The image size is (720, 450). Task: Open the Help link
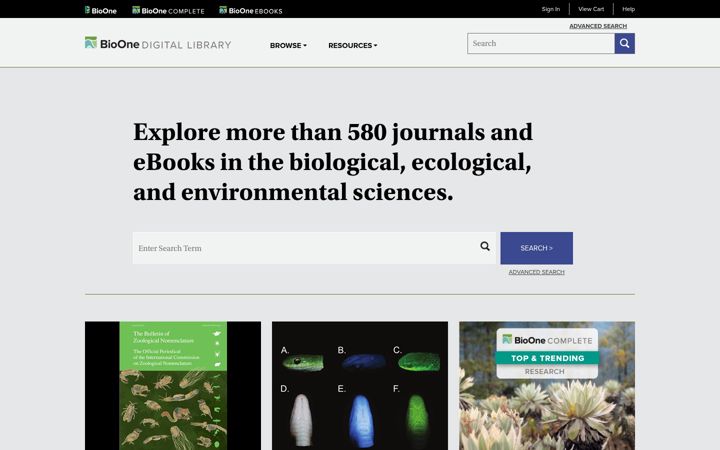[628, 9]
